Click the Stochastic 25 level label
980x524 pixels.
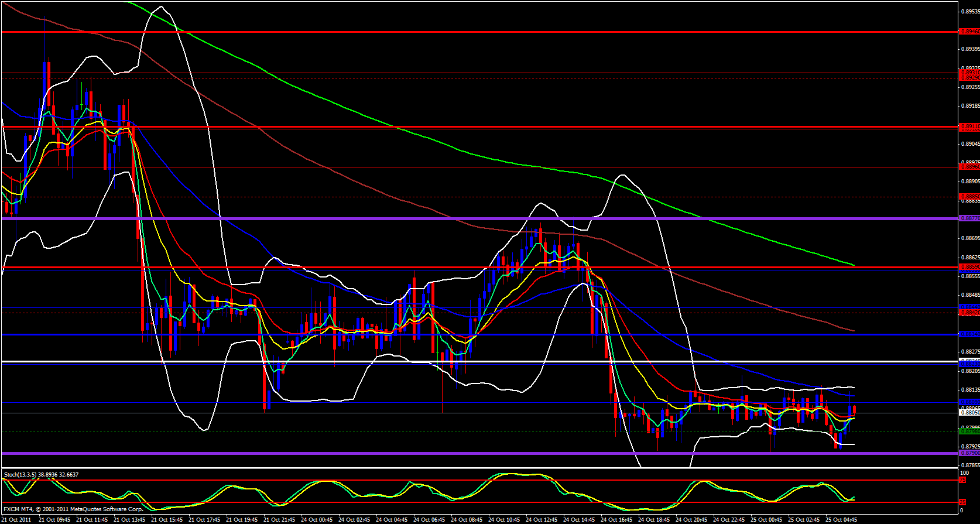(962, 502)
